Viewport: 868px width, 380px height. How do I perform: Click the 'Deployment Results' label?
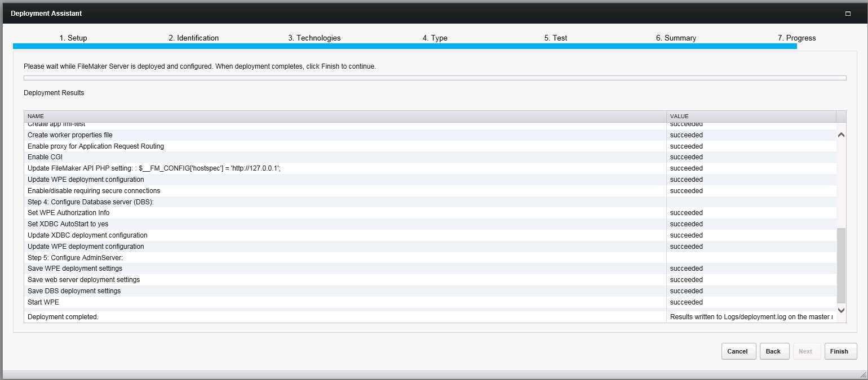tap(54, 93)
